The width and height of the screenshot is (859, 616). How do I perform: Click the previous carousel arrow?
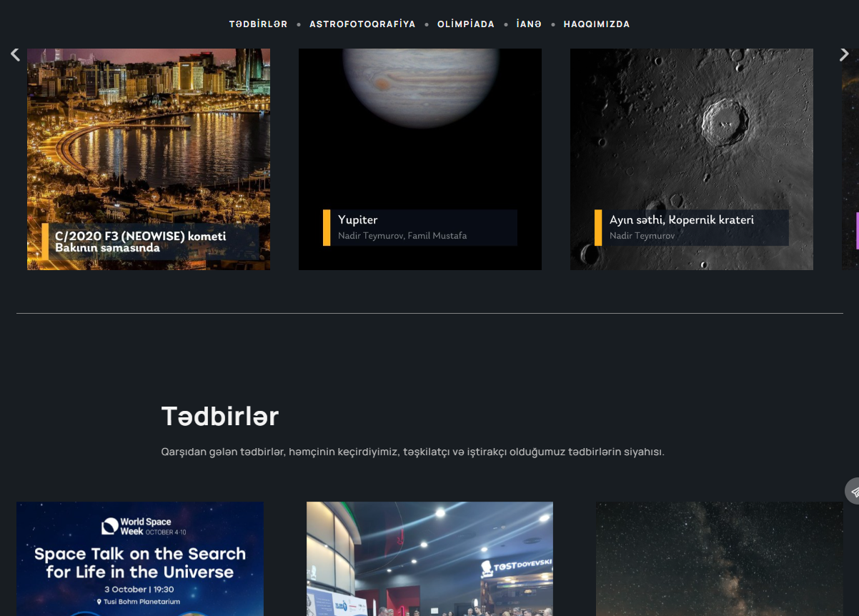[x=15, y=54]
